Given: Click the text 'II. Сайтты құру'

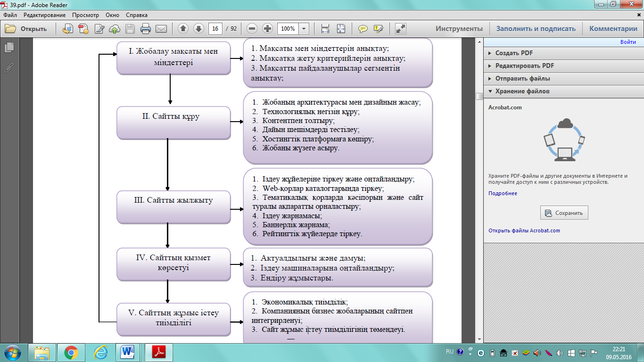Looking at the screenshot, I should pos(171,116).
